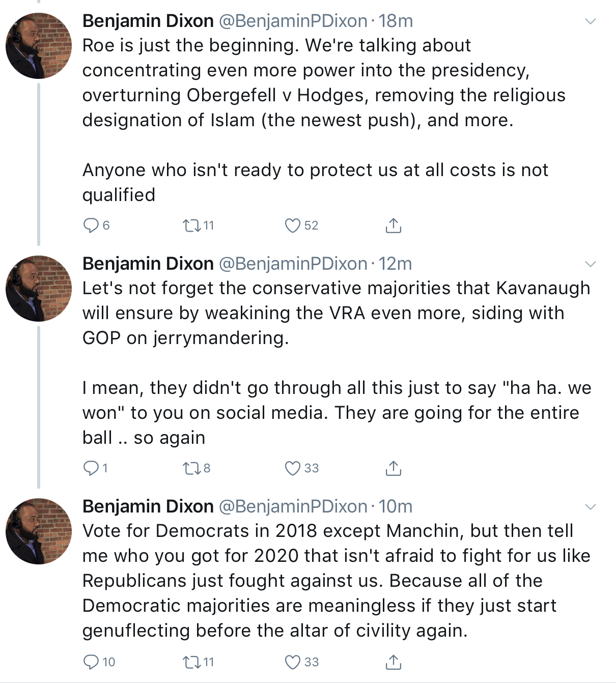Reply to the Vote for Democrats tweet
616x683 pixels.
(91, 662)
